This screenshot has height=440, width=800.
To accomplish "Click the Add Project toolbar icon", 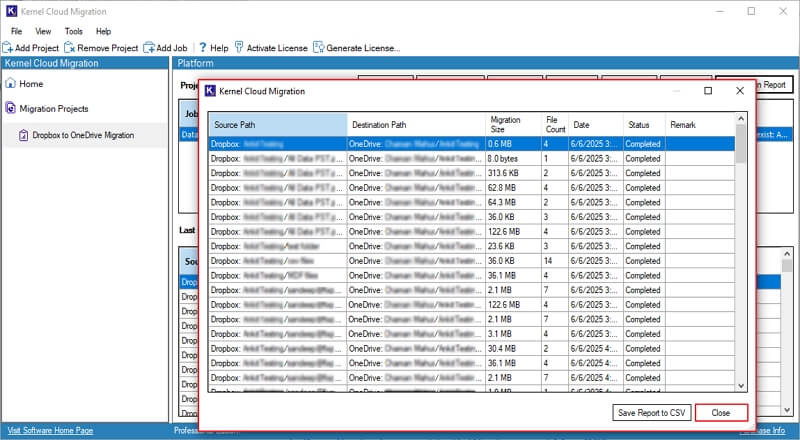I will [x=8, y=48].
